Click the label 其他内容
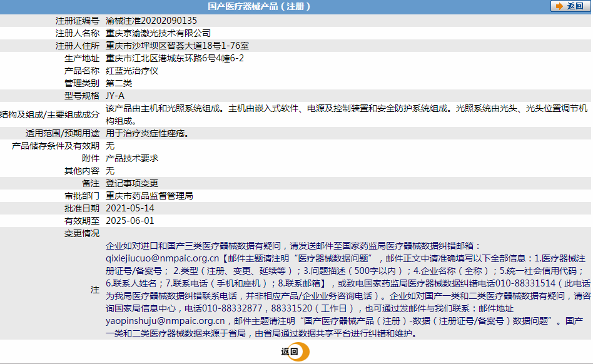593x364 pixels. pyautogui.click(x=82, y=171)
